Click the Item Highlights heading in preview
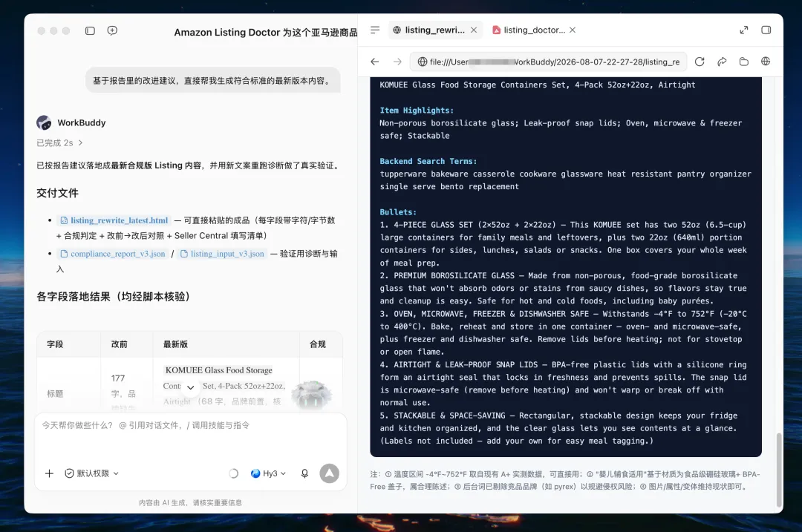Viewport: 802px width, 532px height. coord(417,111)
